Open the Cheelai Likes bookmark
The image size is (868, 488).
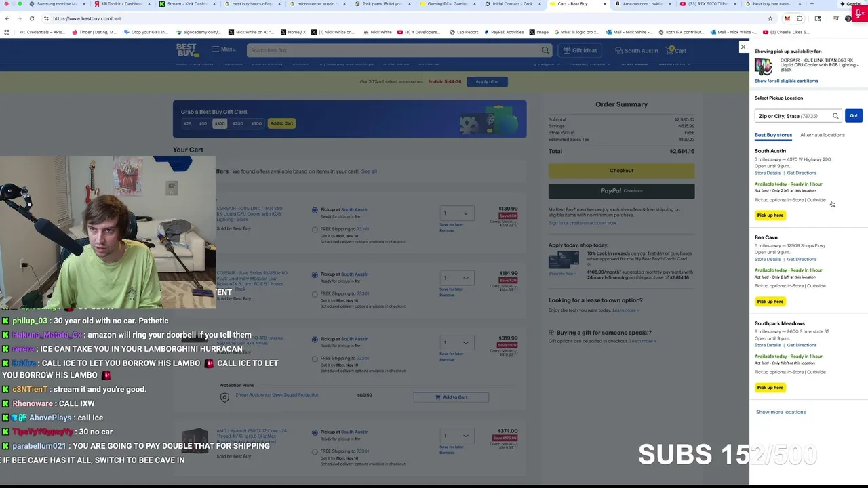tap(785, 32)
